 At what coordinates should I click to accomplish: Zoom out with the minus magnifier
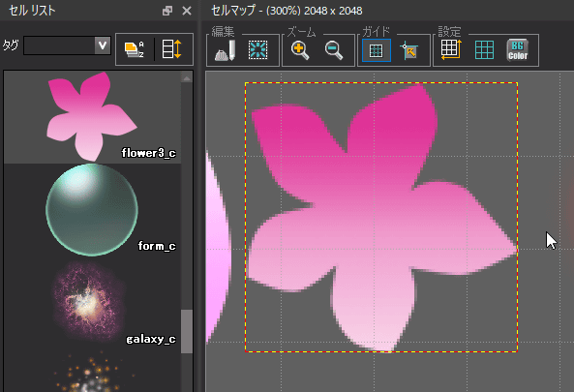334,50
